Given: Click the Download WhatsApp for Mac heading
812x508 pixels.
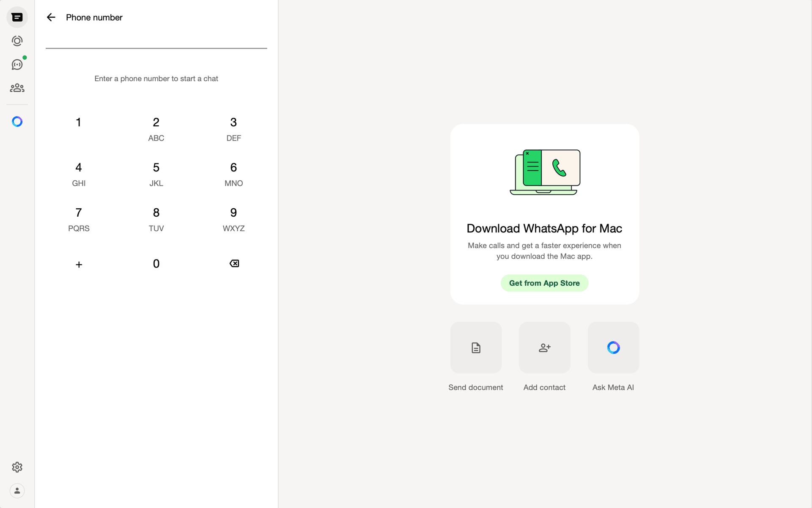Looking at the screenshot, I should point(544,229).
